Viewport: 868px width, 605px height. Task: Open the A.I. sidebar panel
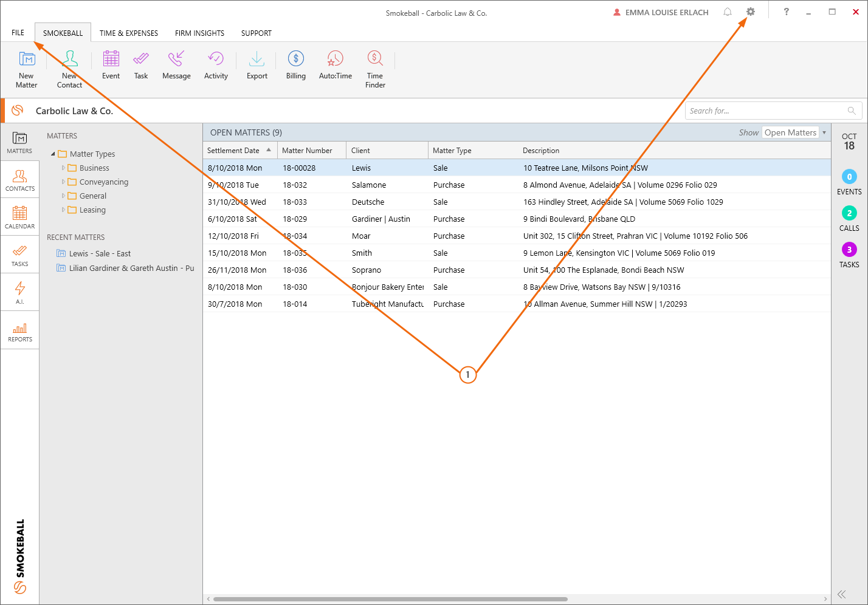(20, 292)
